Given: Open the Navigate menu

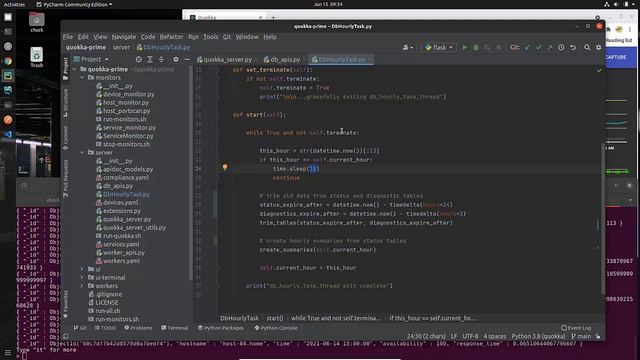Looking at the screenshot, I should (x=124, y=37).
